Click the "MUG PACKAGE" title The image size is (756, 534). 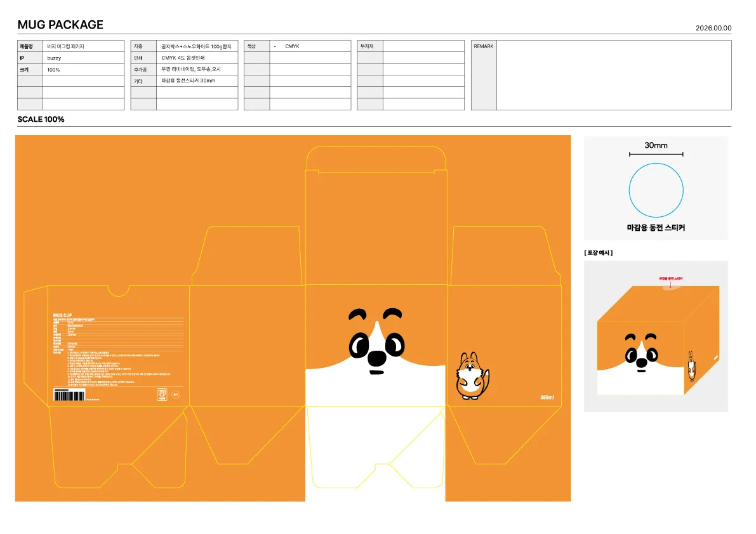[x=60, y=25]
